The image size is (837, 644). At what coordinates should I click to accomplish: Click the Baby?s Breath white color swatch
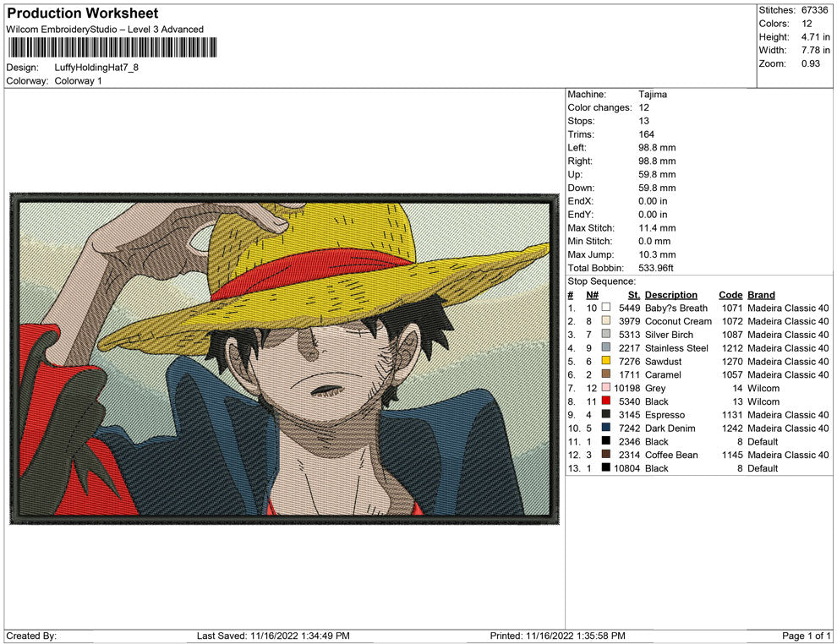(x=606, y=308)
